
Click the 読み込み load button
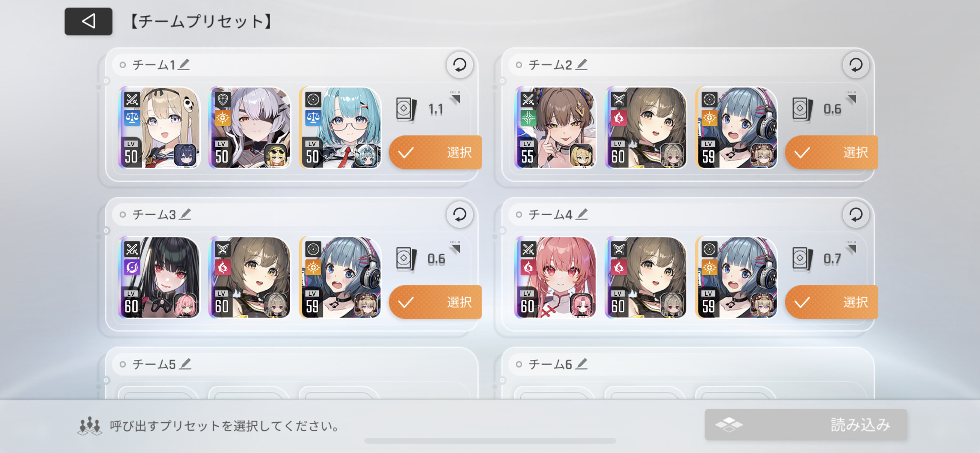click(x=806, y=425)
